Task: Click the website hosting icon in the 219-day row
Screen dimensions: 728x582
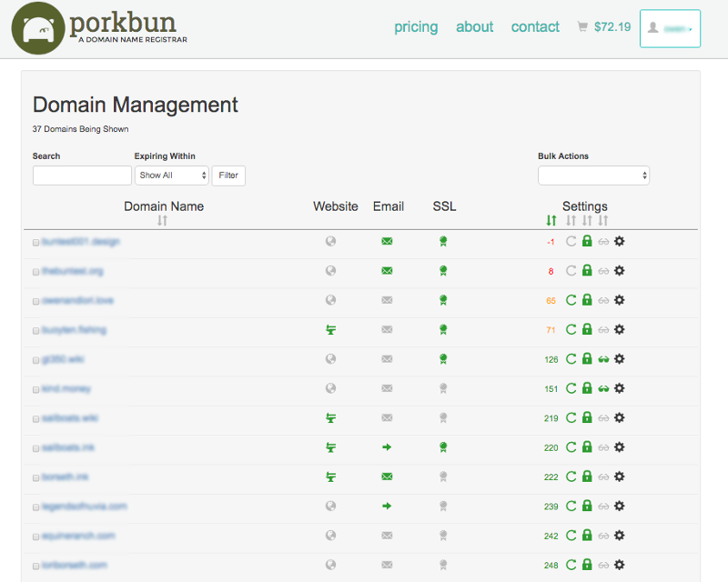Action: tap(331, 418)
